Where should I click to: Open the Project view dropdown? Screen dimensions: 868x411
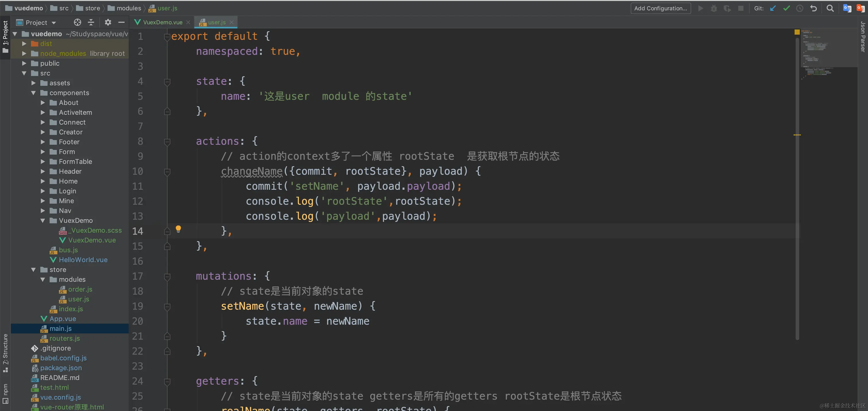(55, 22)
